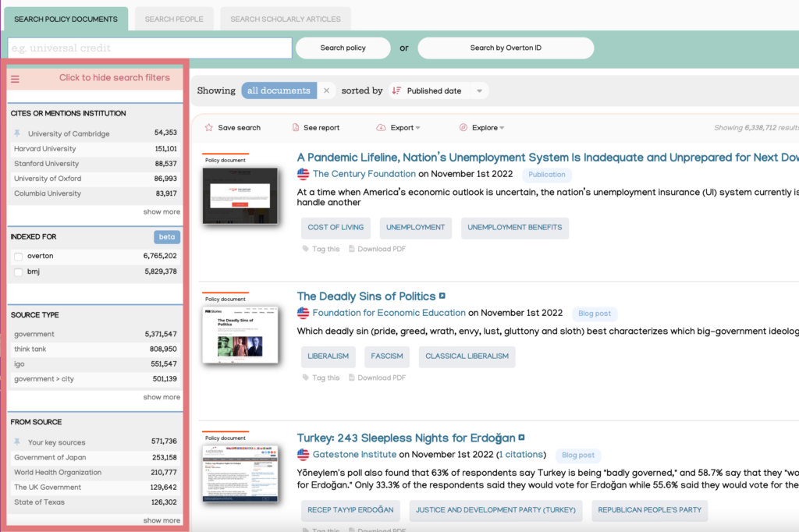Image resolution: width=799 pixels, height=532 pixels.
Task: Open Gatestone Institute source link
Action: (355, 455)
